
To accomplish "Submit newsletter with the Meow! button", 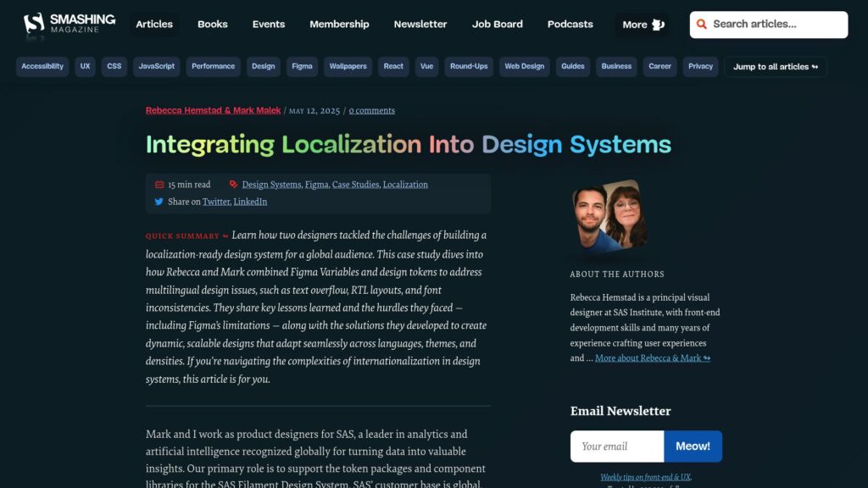I will [693, 446].
